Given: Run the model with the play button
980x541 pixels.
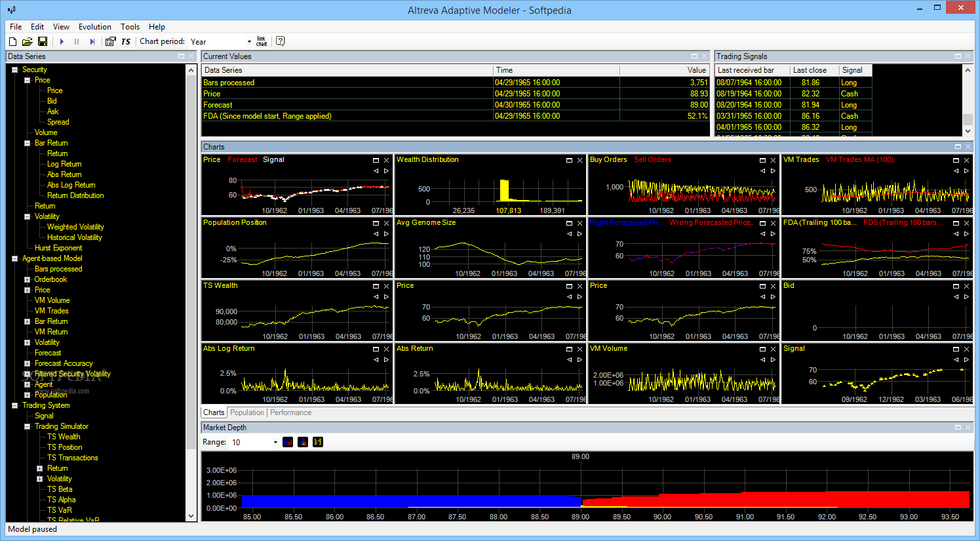Looking at the screenshot, I should pyautogui.click(x=62, y=41).
